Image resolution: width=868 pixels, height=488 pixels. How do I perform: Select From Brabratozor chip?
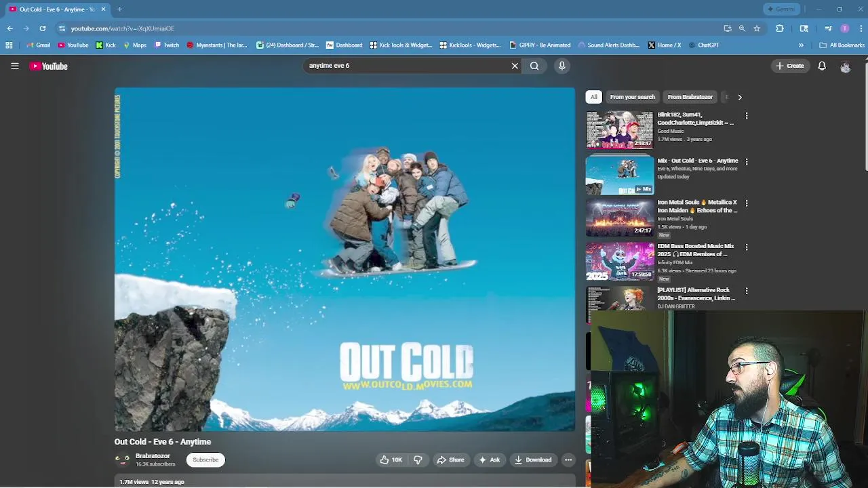tap(690, 97)
